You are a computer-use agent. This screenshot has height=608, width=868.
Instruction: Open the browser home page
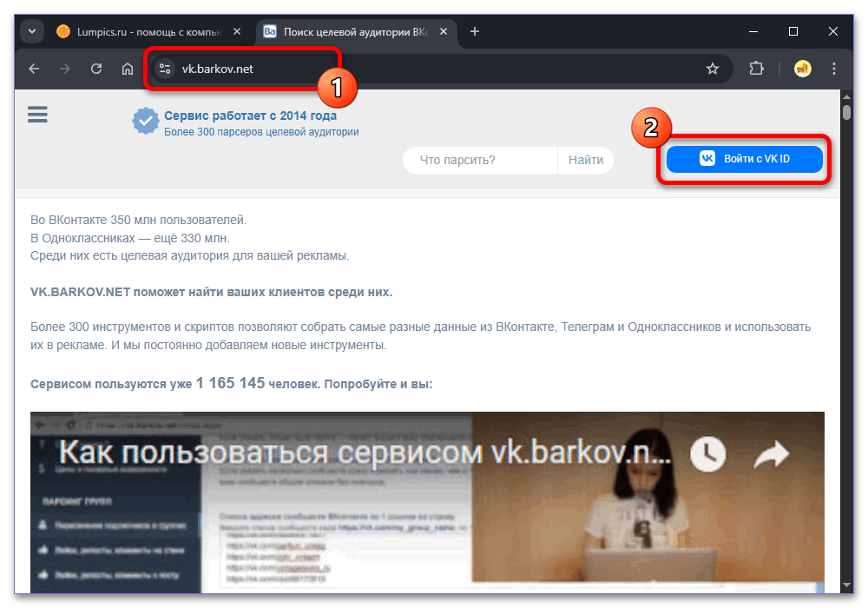click(128, 69)
